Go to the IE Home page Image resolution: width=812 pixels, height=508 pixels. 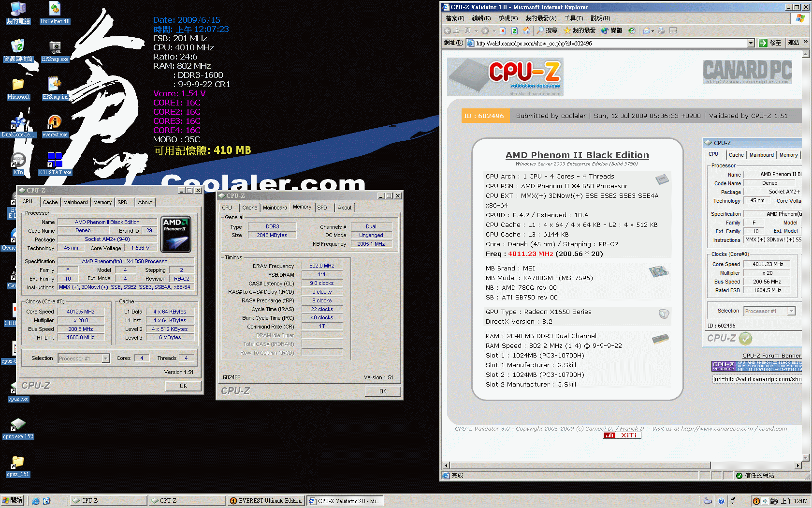click(x=526, y=30)
